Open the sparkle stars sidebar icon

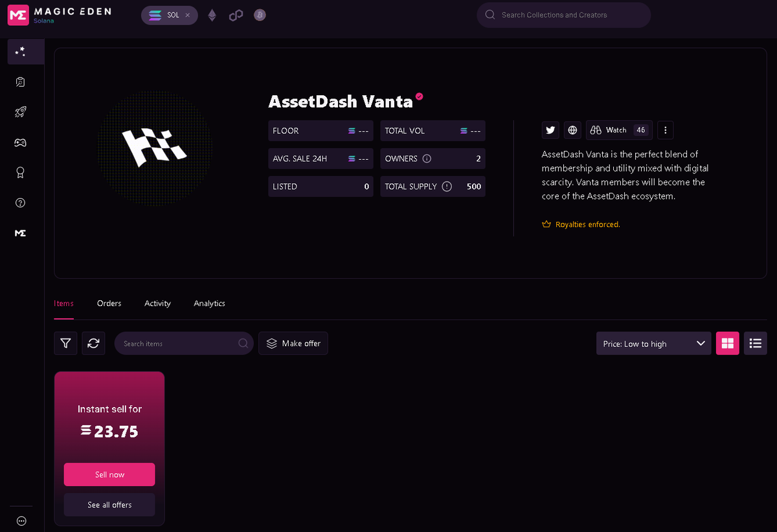(21, 51)
